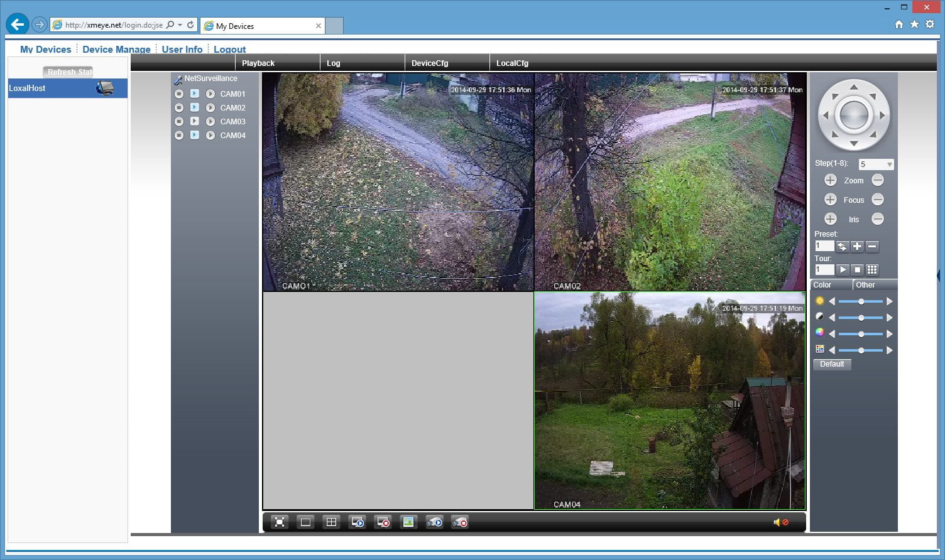Unmute the audio speaker icon

[x=781, y=522]
